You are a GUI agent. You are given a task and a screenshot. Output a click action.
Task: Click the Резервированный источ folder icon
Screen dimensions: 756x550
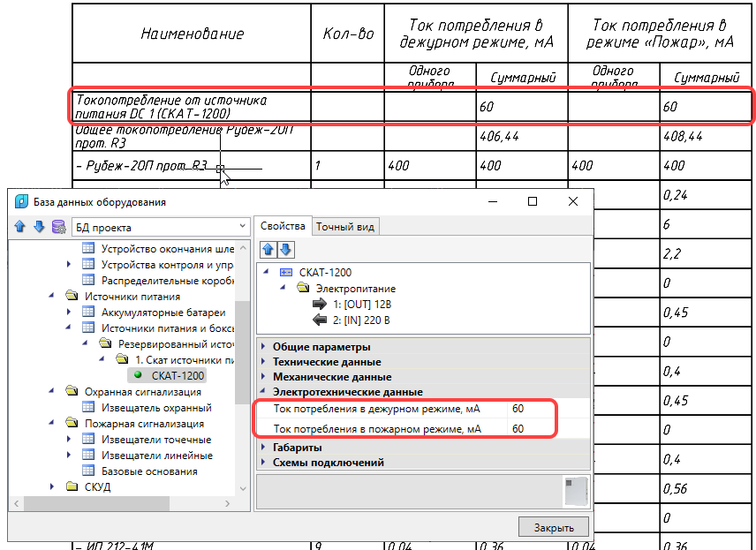tap(105, 343)
